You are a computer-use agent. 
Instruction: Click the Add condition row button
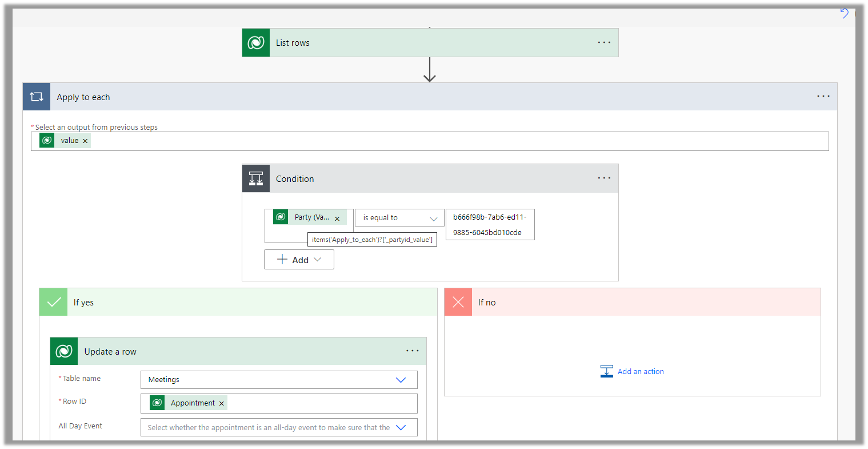pos(299,260)
